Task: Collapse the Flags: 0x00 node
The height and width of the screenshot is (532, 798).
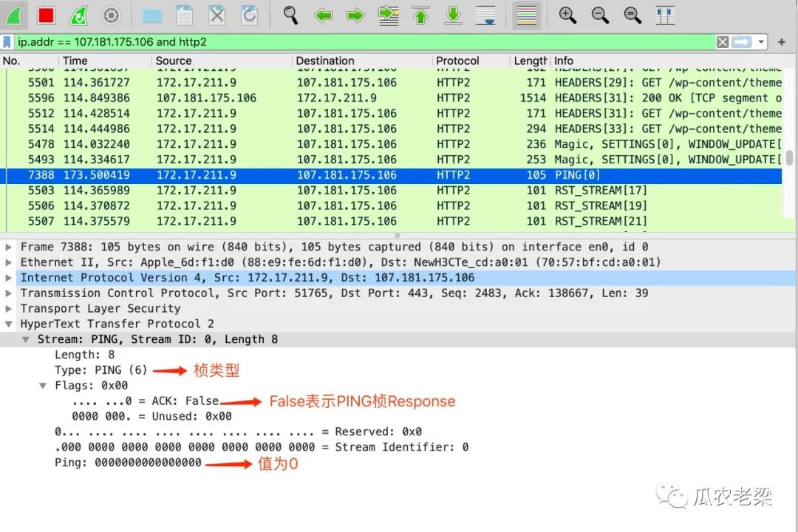Action: [x=43, y=386]
